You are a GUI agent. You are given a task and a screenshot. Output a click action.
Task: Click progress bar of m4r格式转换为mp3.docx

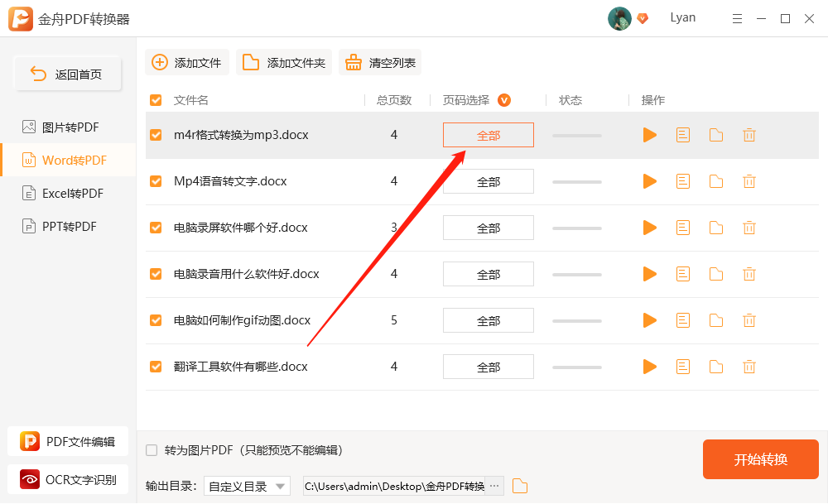tap(576, 136)
